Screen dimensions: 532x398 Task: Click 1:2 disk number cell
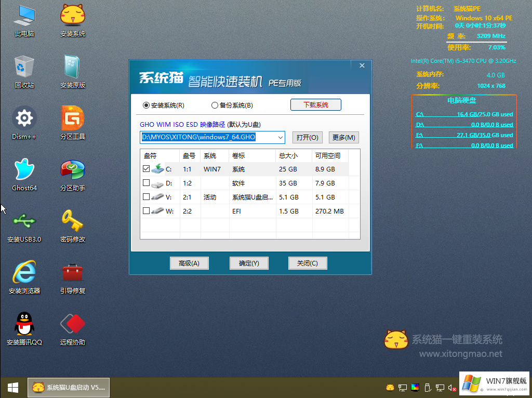187,183
